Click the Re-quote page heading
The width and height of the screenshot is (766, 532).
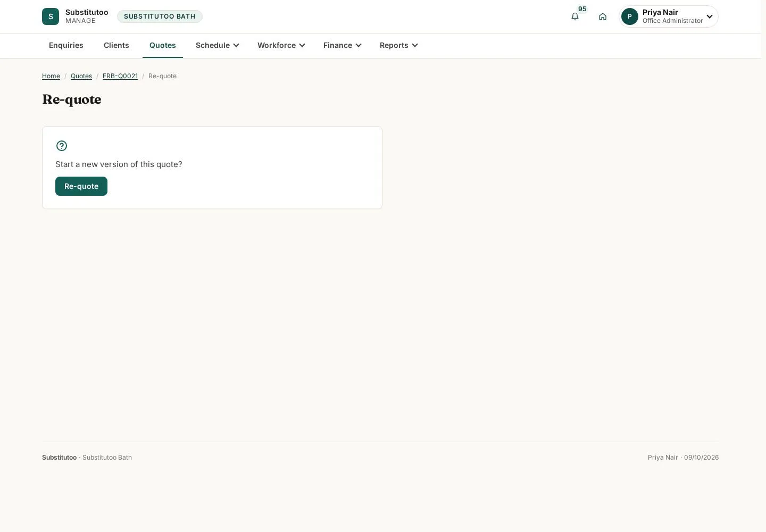click(72, 99)
